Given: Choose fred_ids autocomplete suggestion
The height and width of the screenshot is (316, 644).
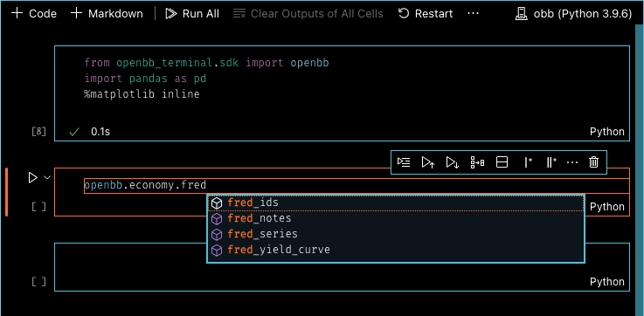Looking at the screenshot, I should (x=396, y=203).
